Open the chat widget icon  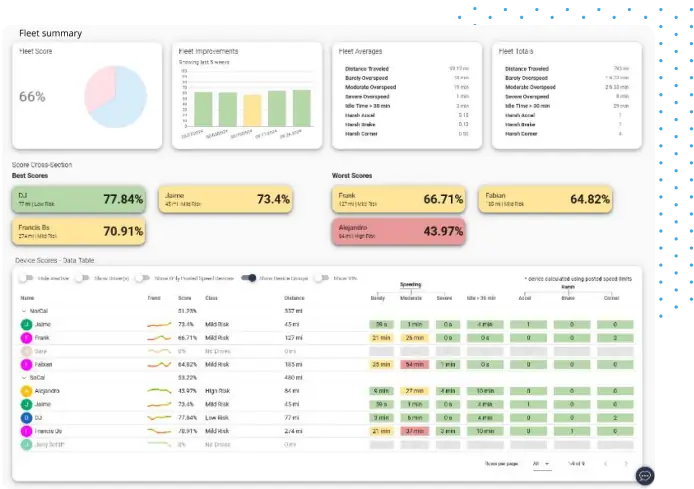click(x=645, y=476)
